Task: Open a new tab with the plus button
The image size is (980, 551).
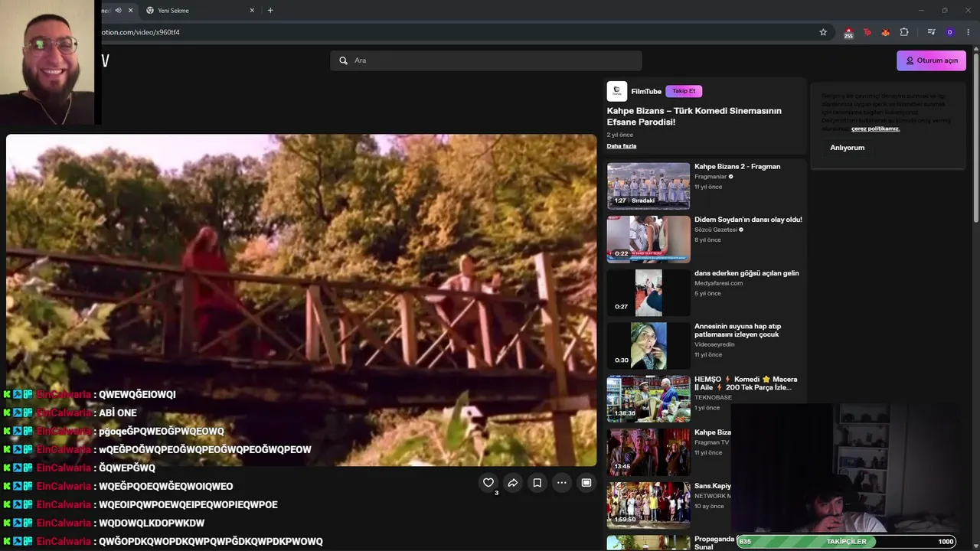Action: pos(270,10)
